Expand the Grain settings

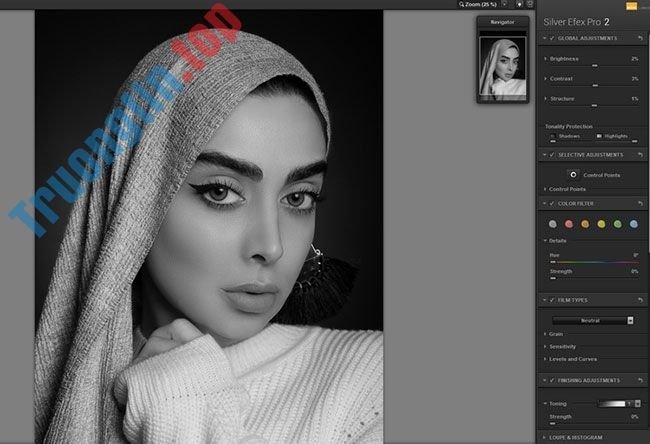[545, 334]
